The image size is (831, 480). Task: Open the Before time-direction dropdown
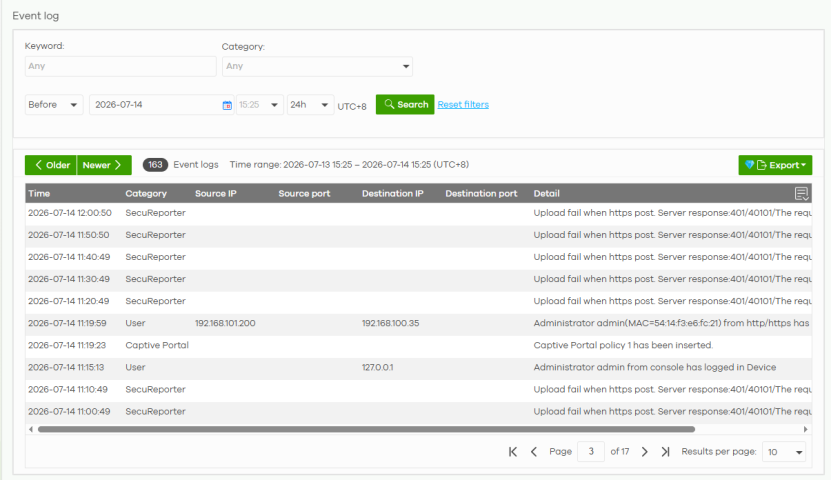54,105
